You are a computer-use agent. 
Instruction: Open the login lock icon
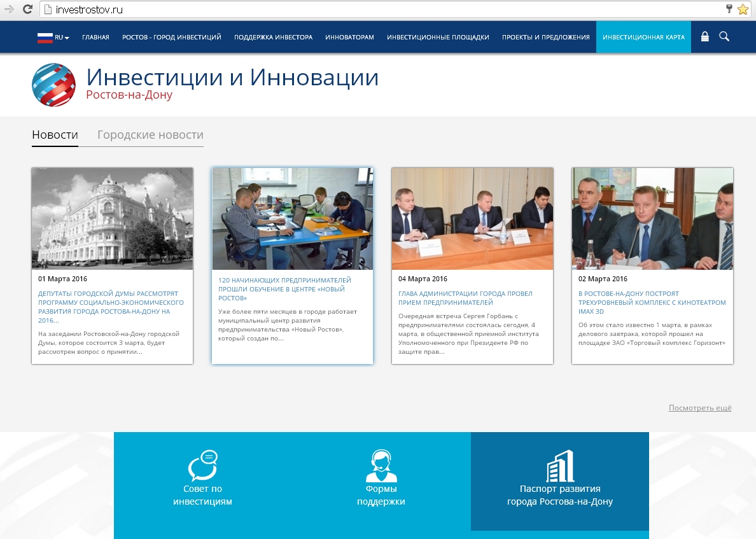[705, 37]
